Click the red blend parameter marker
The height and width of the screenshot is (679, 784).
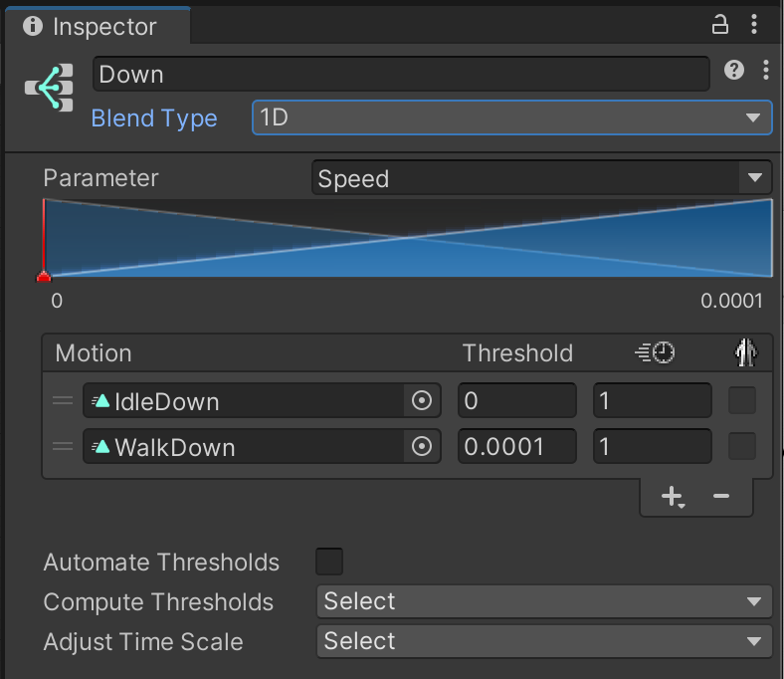[44, 276]
